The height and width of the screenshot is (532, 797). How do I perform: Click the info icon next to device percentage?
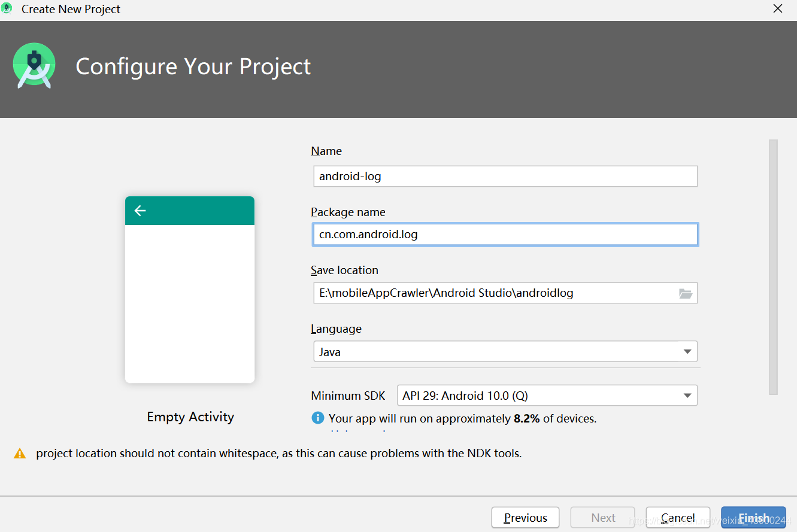click(x=317, y=418)
